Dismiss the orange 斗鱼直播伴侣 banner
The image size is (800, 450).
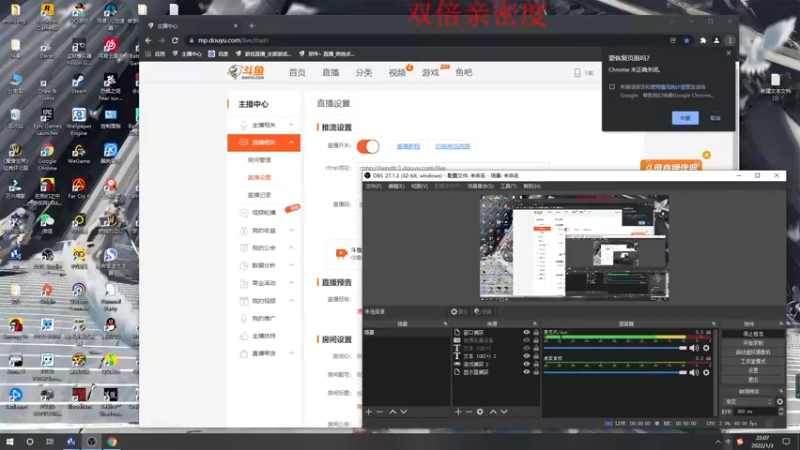pyautogui.click(x=707, y=155)
